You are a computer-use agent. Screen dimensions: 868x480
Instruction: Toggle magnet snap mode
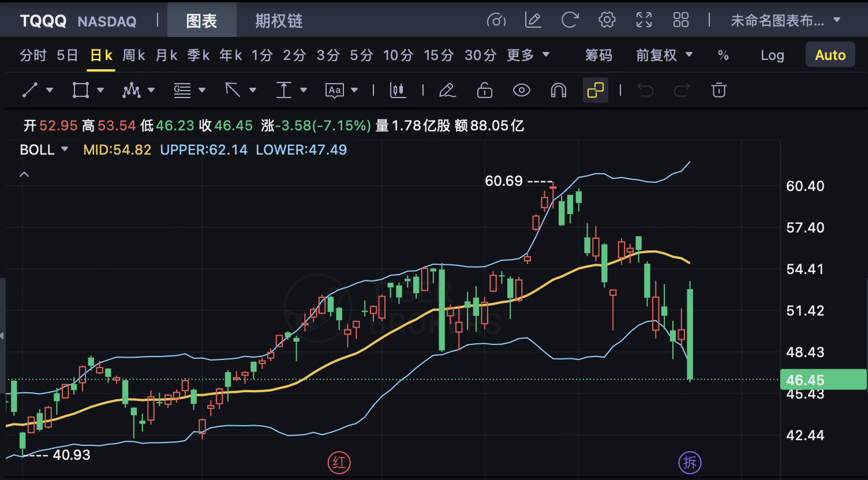point(559,90)
